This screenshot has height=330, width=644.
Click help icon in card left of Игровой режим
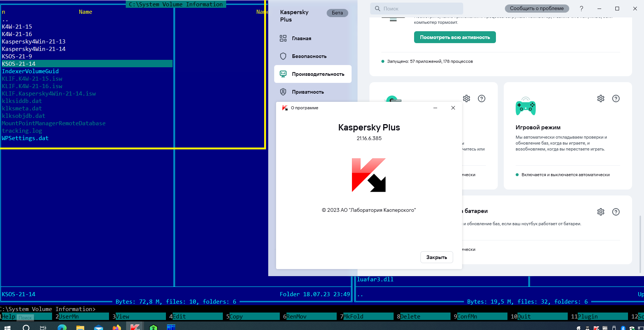tap(482, 98)
